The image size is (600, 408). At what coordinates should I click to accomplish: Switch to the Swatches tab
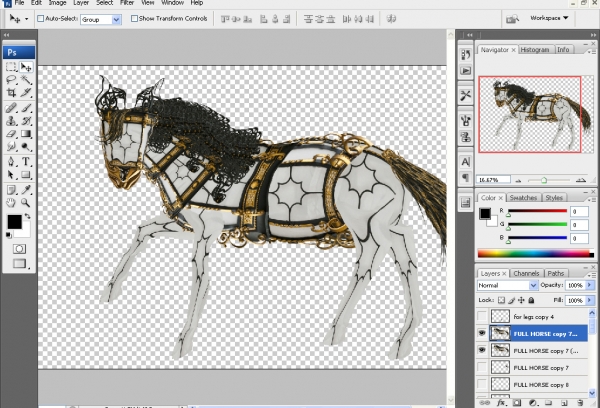[523, 197]
